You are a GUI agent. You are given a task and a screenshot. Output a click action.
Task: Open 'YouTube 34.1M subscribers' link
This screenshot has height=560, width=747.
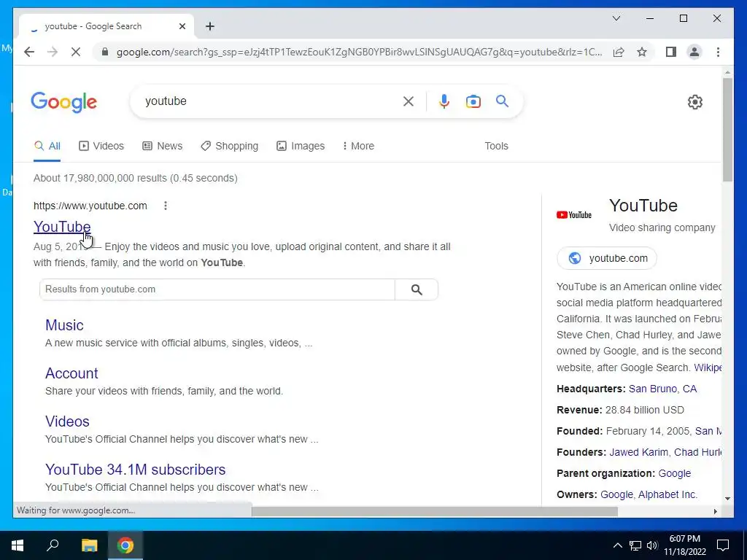point(135,470)
